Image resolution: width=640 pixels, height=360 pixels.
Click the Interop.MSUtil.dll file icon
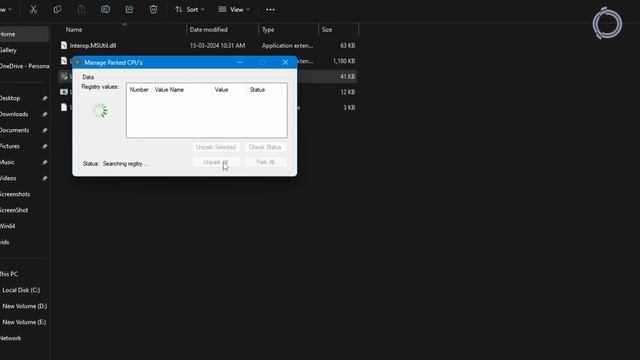click(64, 45)
